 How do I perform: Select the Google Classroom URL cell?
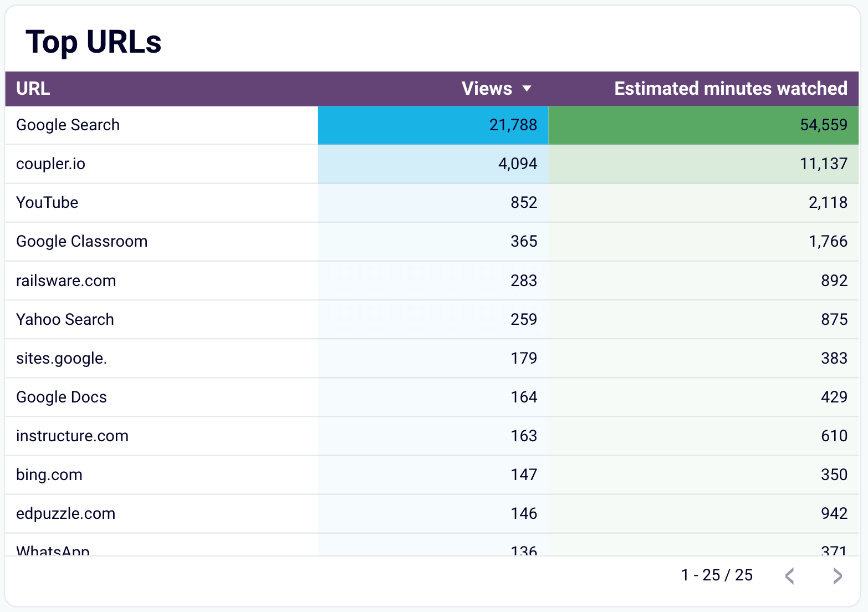pyautogui.click(x=162, y=242)
